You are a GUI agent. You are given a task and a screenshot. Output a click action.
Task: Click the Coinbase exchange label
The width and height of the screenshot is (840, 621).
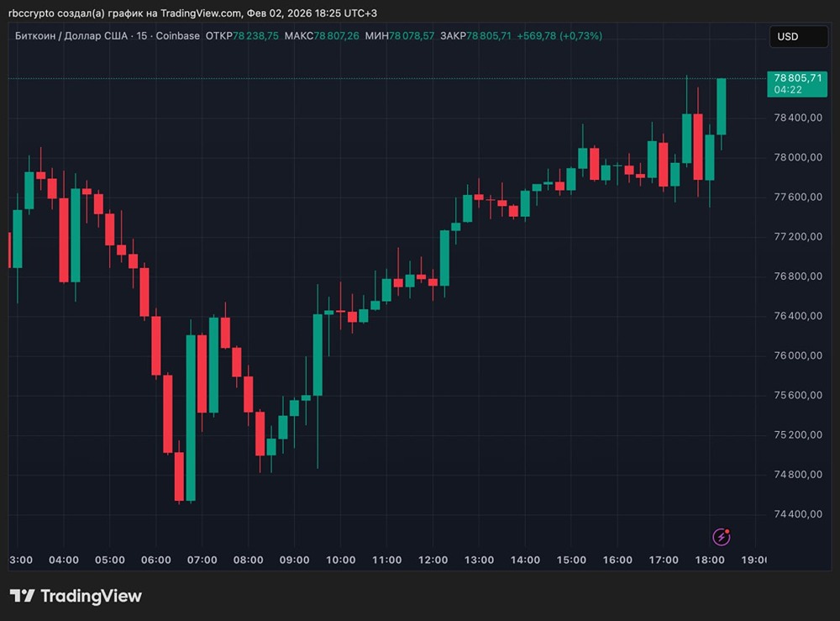click(177, 36)
